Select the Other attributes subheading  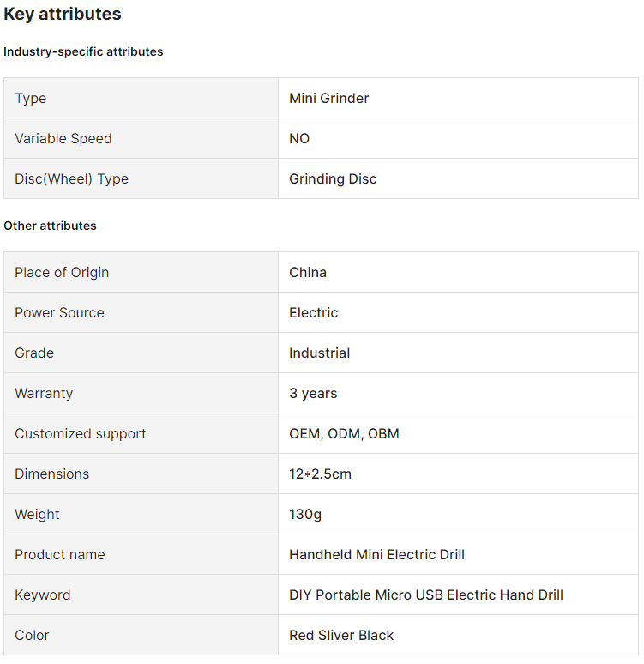tap(50, 226)
